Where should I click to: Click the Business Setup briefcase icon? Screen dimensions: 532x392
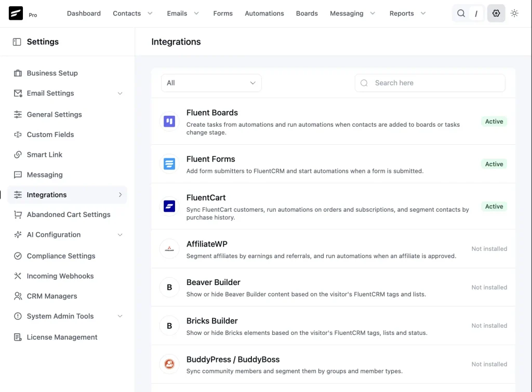pos(18,73)
